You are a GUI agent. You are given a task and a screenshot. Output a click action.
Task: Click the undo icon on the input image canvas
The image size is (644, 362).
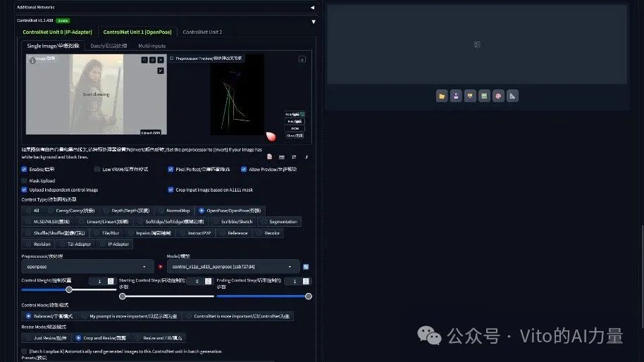(x=144, y=60)
